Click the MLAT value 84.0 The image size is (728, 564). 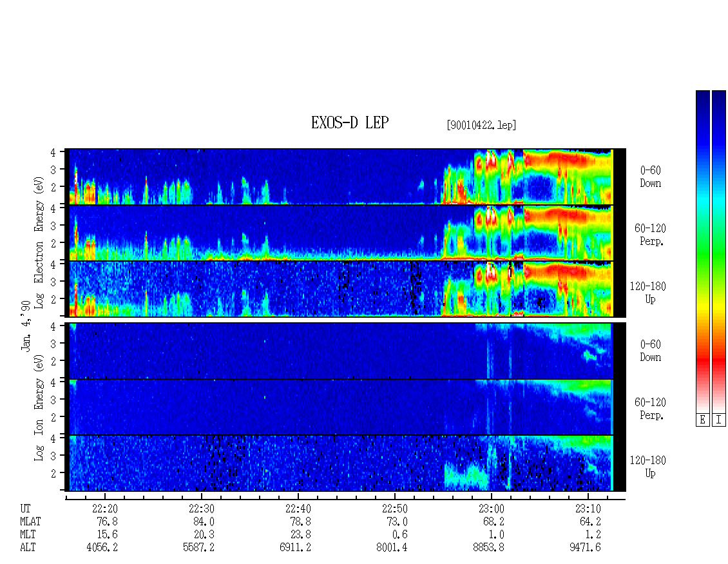204,521
